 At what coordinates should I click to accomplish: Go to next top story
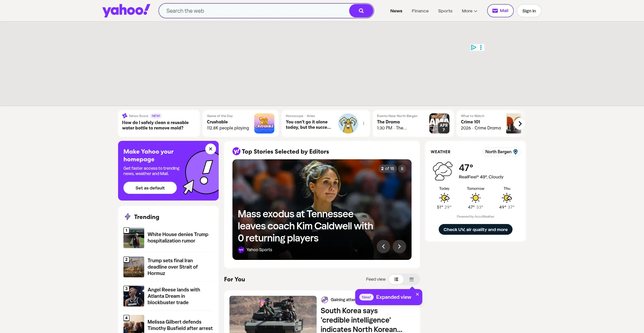(399, 246)
